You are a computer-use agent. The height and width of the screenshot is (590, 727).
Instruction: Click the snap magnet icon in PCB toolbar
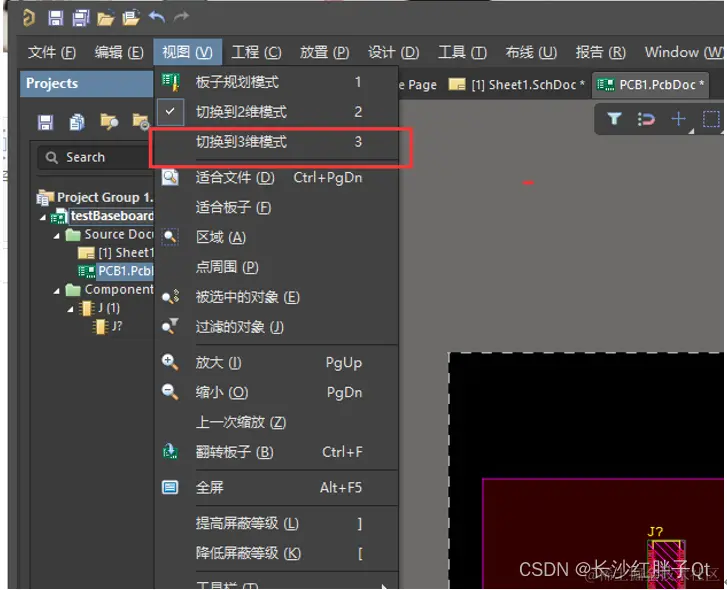point(646,119)
